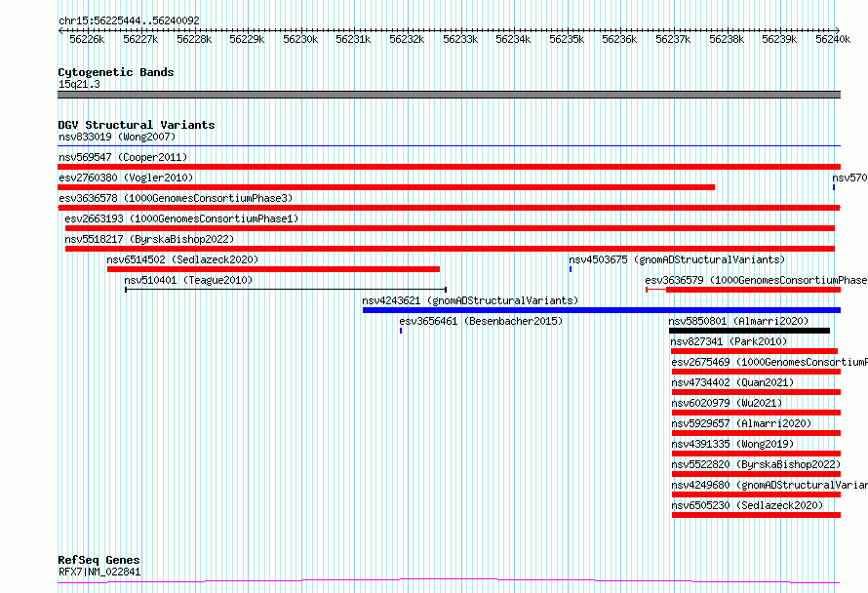The height and width of the screenshot is (593, 868).
Task: Open RFX7|NM_022841 RefSeq gene label
Action: click(x=99, y=572)
